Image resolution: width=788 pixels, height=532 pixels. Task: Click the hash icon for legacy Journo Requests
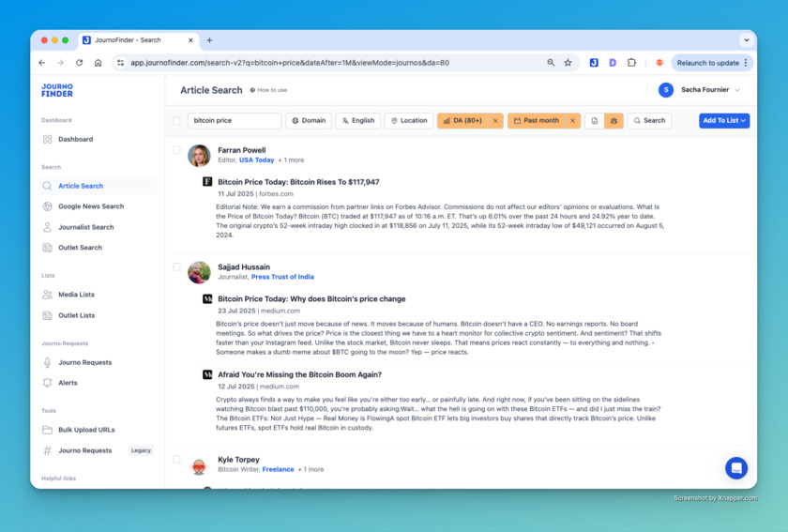tap(47, 450)
